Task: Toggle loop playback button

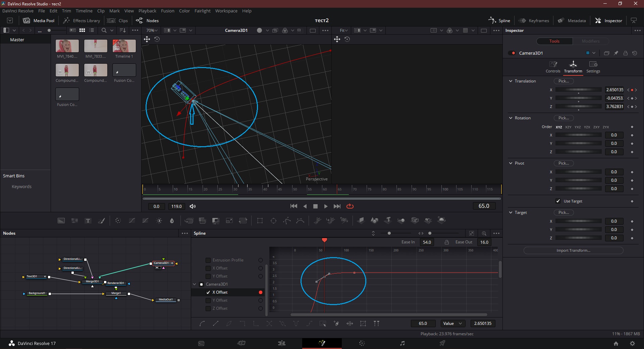Action: pyautogui.click(x=350, y=206)
